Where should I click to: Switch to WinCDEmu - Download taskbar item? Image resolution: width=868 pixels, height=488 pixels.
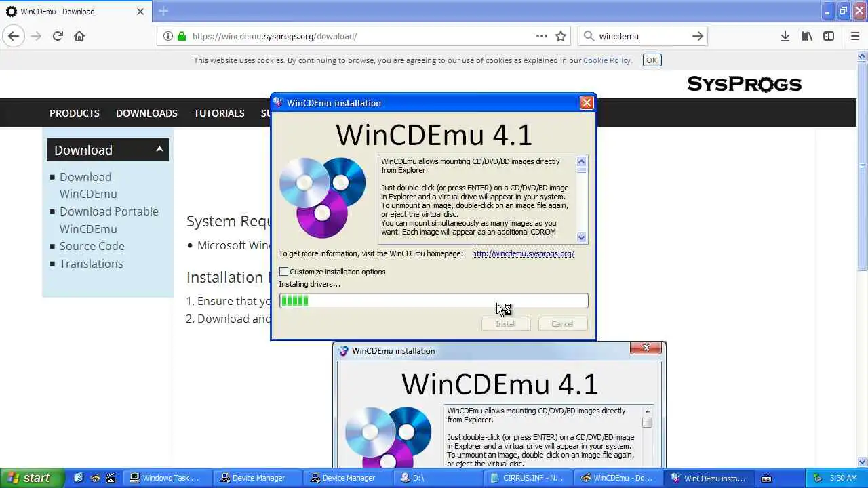click(617, 478)
